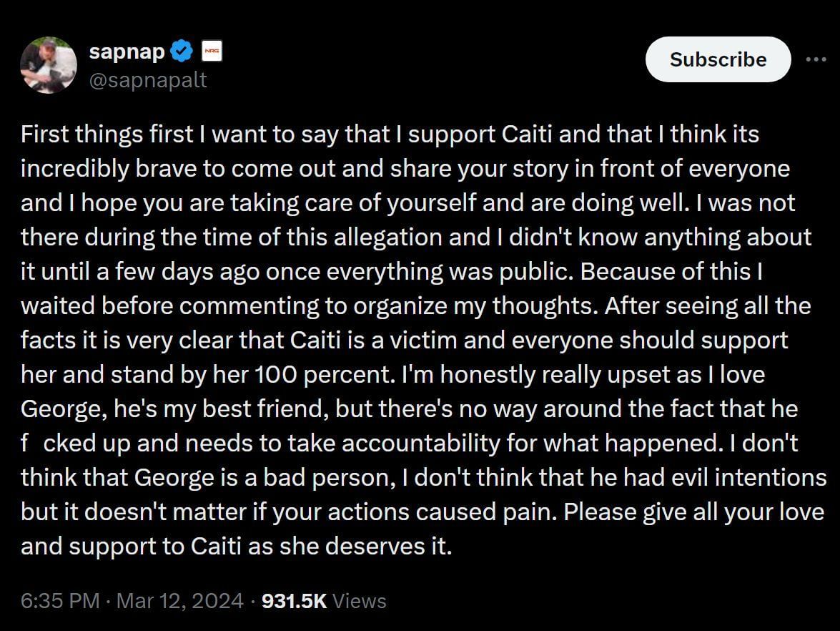Click the Subscribe button
The width and height of the screenshot is (840, 631).
718,59
